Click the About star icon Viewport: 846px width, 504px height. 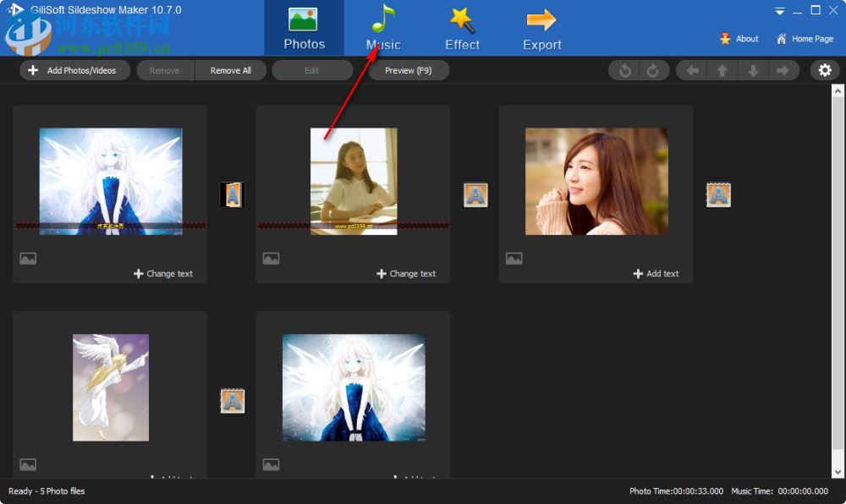pyautogui.click(x=726, y=38)
